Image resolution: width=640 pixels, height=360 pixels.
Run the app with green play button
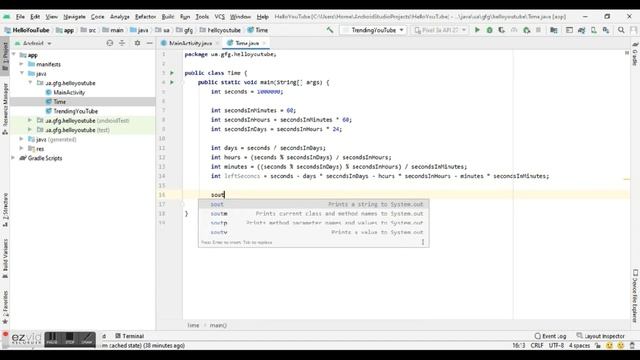tap(477, 30)
